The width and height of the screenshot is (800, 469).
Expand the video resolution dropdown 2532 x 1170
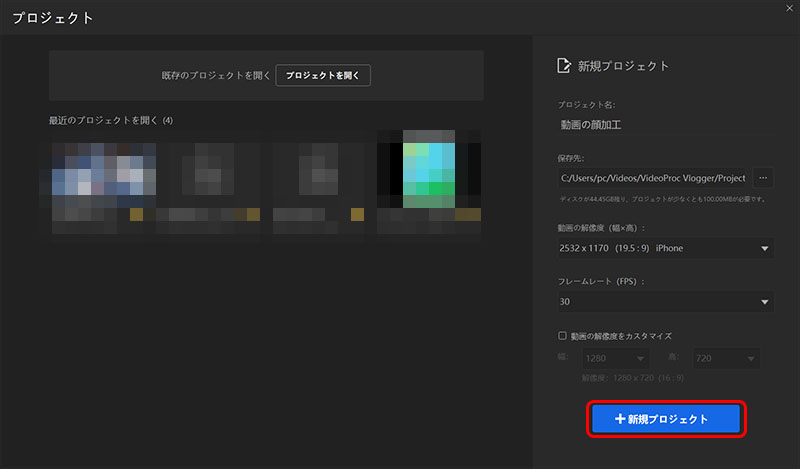coord(665,249)
